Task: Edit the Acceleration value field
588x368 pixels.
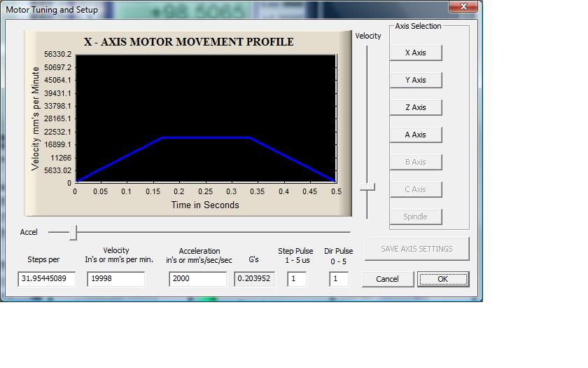Action: [197, 279]
